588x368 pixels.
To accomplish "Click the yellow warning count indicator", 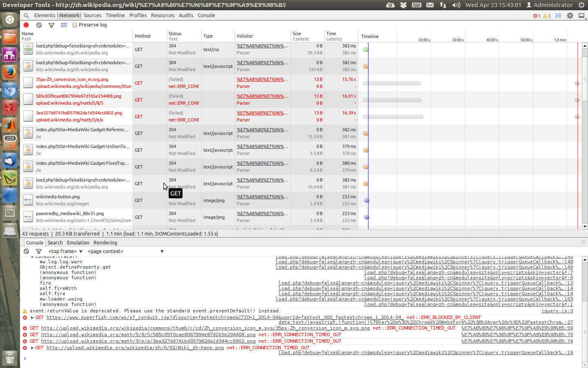I will [547, 16].
